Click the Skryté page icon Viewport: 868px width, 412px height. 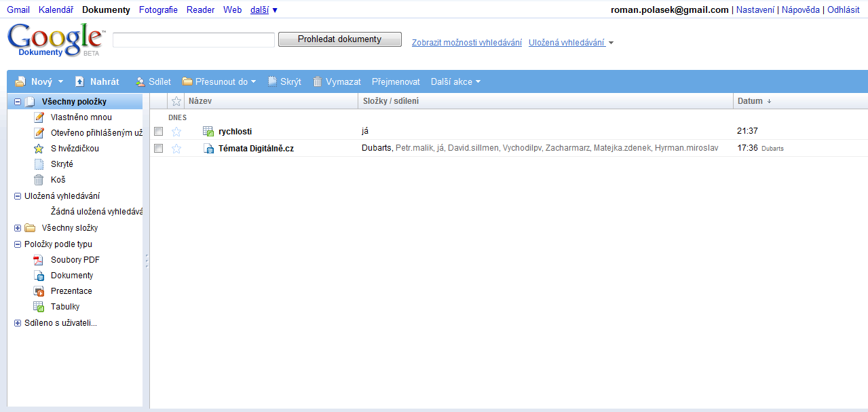click(x=39, y=164)
